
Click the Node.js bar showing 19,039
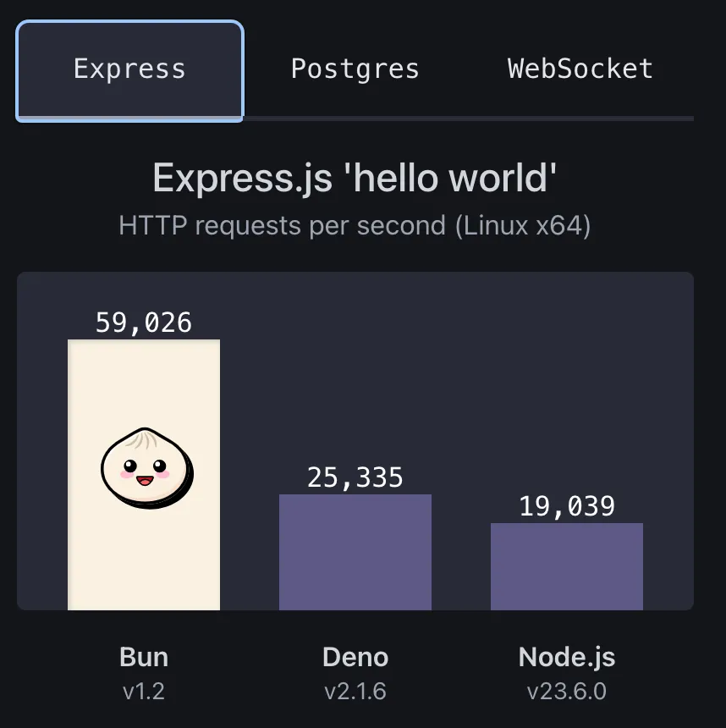566,567
